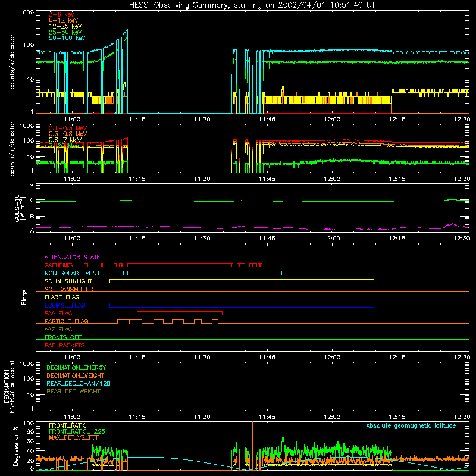
Task: Click the tall orange spike in ratio panel
Action: [x=252, y=444]
